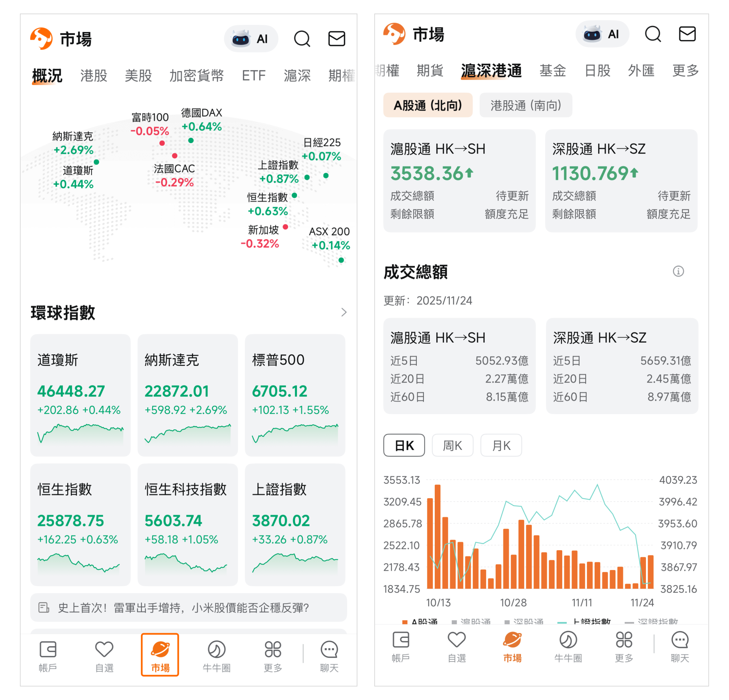729x700 pixels.
Task: Expand 環球指數 list with the chevron
Action: pyautogui.click(x=344, y=312)
